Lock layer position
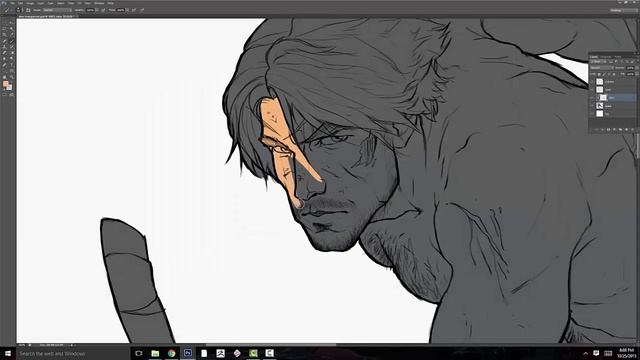The image size is (640, 360). (x=609, y=74)
